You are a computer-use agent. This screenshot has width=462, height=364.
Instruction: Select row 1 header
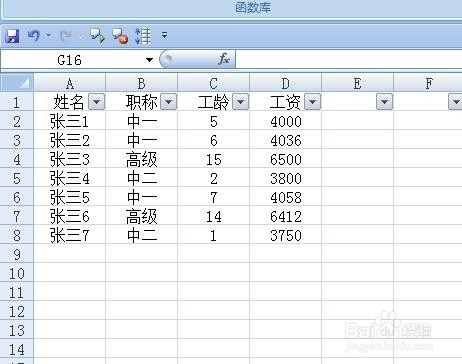(17, 102)
